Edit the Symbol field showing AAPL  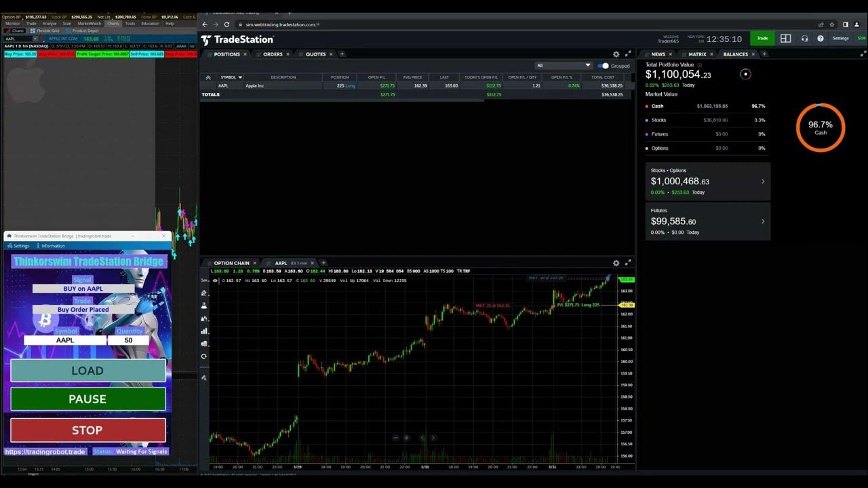65,340
